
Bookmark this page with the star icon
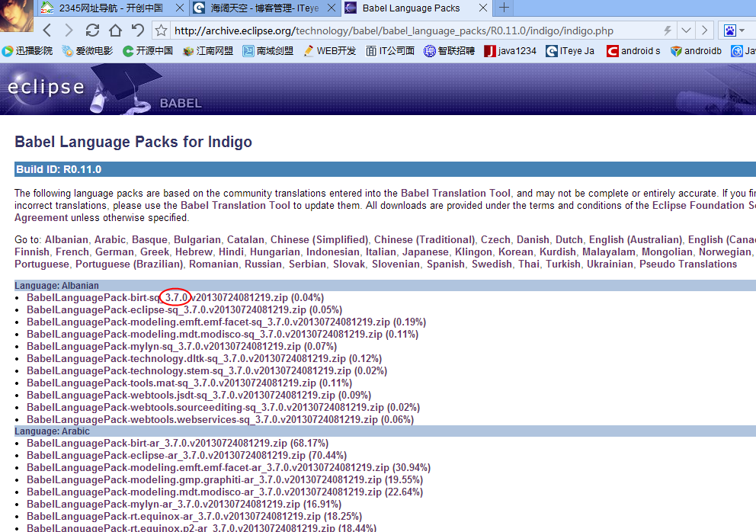point(161,31)
